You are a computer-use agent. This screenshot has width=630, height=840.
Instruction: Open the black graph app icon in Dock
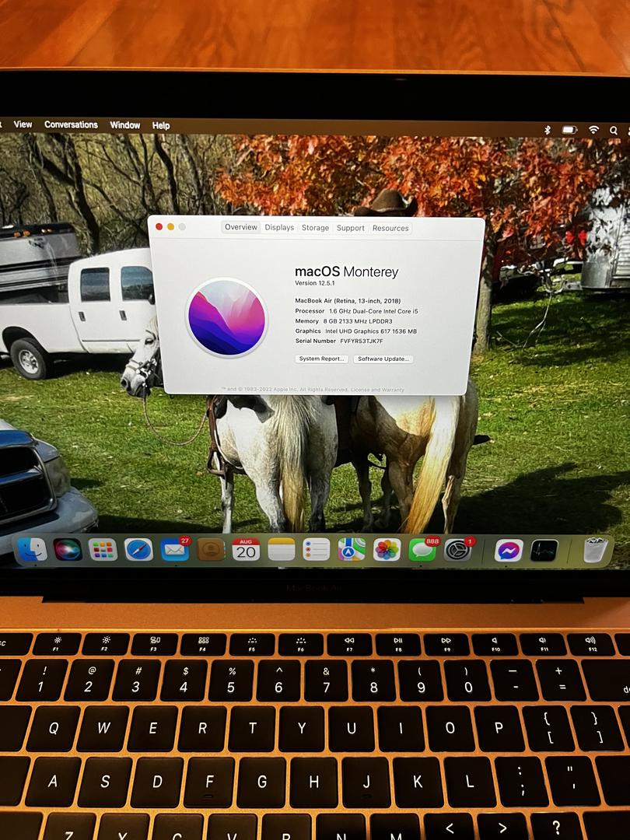(544, 551)
